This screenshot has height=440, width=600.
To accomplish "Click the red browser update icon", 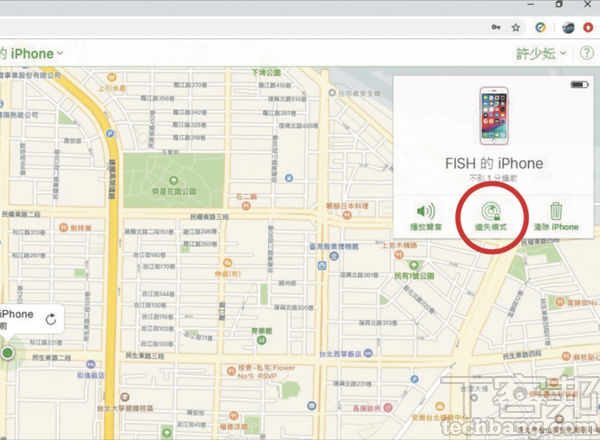I will click(x=588, y=28).
